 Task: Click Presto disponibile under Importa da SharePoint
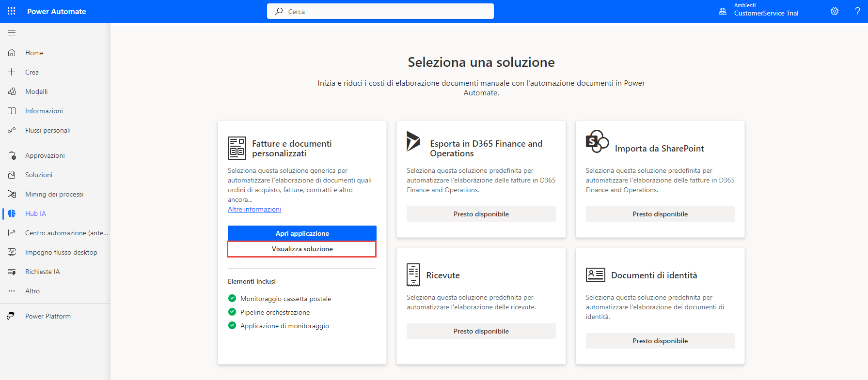point(660,214)
